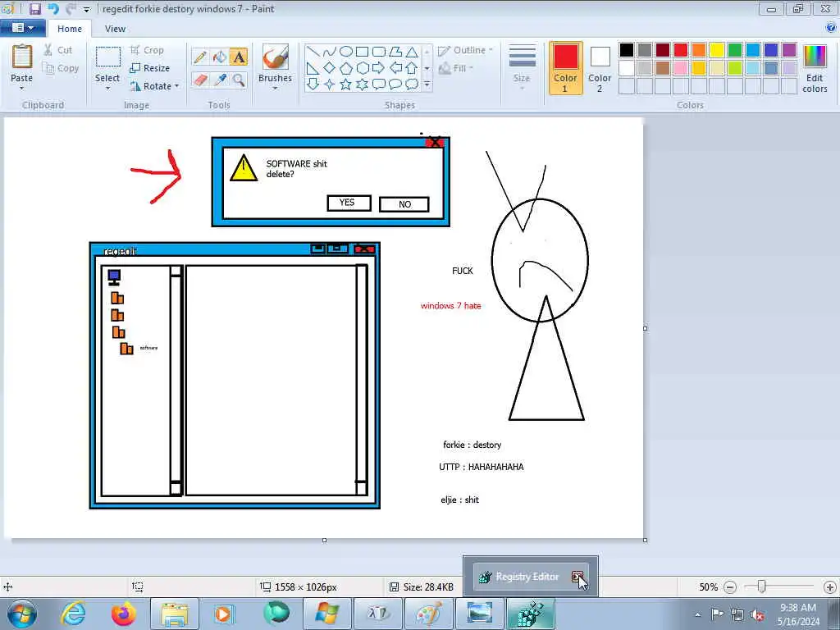Image resolution: width=840 pixels, height=630 pixels.
Task: Select the Up arrow shape
Action: 412,68
